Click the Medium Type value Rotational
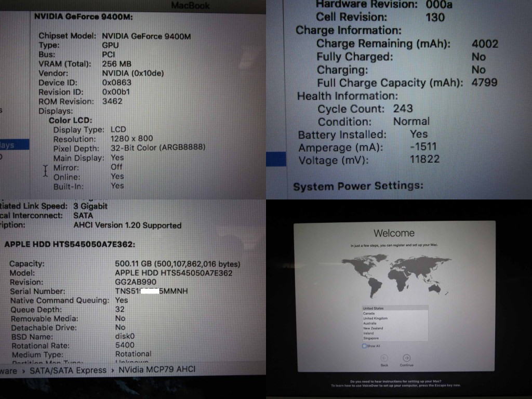 (x=134, y=354)
